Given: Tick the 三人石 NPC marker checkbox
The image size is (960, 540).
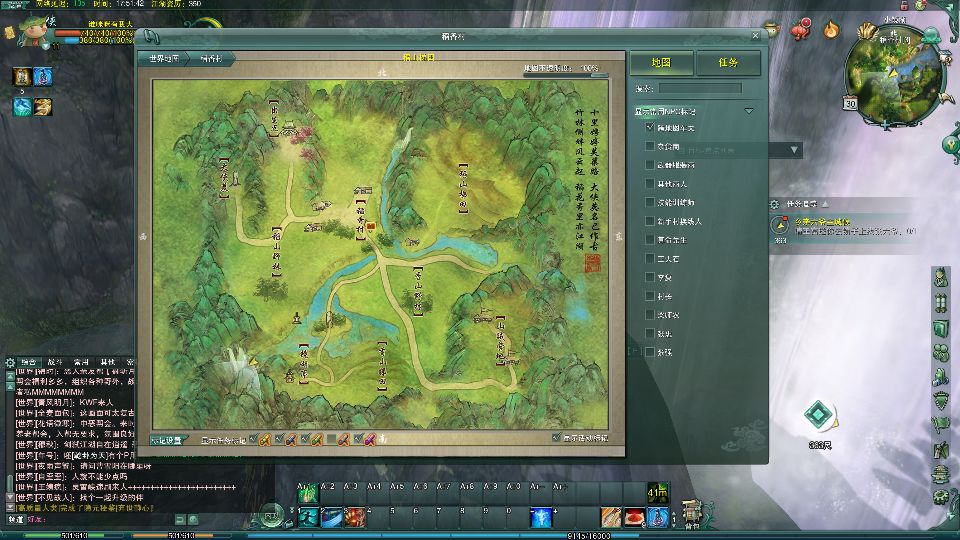Looking at the screenshot, I should tap(650, 258).
